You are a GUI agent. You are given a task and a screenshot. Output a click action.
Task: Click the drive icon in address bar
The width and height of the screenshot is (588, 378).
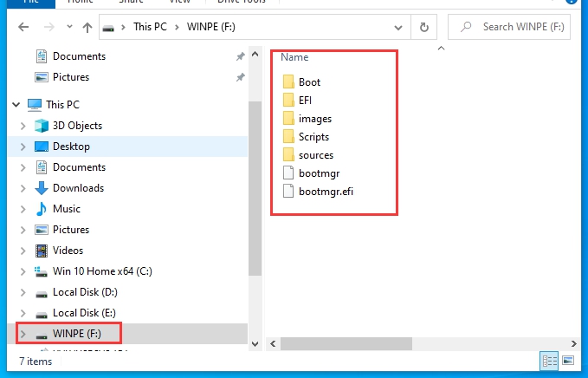(x=108, y=28)
